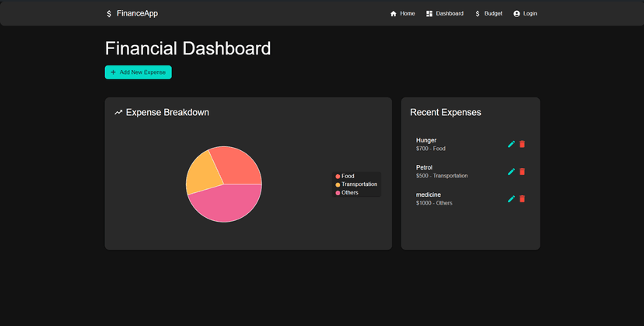Click the FinanceApp brand title
Screen dimensions: 644x326
(x=137, y=13)
